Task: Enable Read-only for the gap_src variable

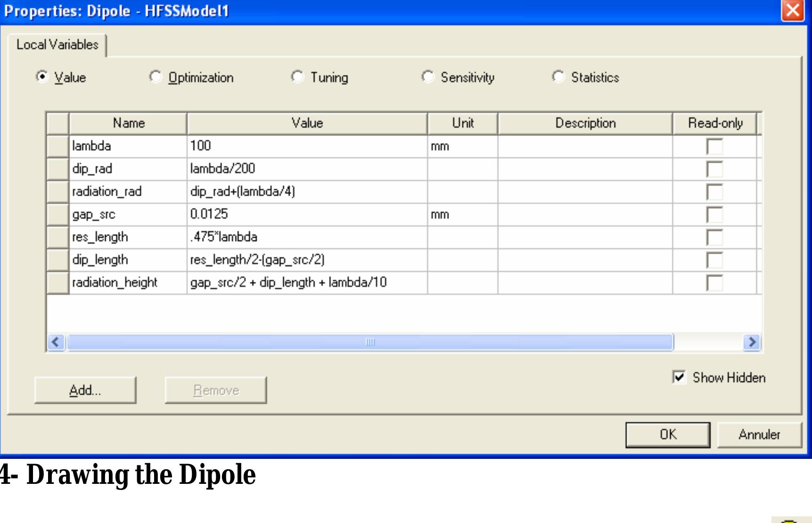Action: click(715, 214)
